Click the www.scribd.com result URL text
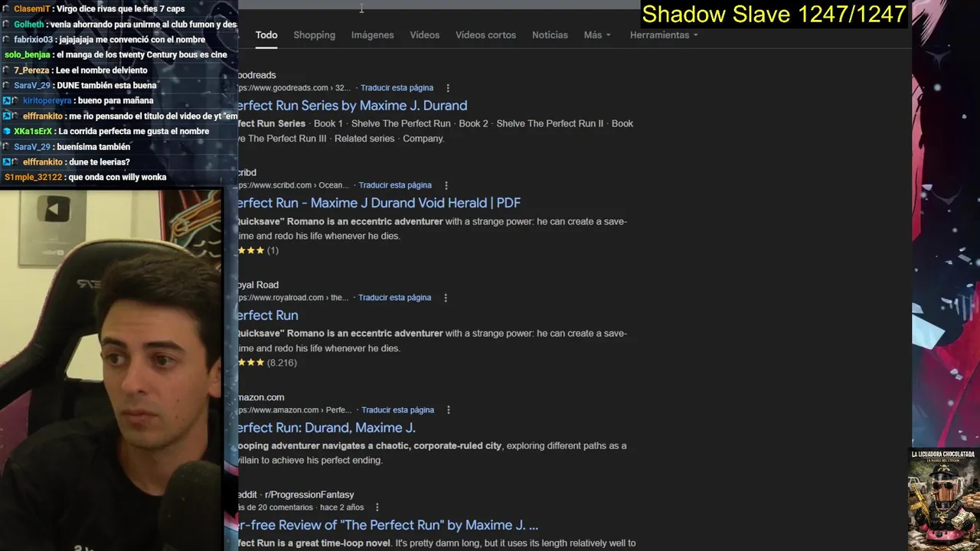This screenshot has height=551, width=980. (293, 185)
